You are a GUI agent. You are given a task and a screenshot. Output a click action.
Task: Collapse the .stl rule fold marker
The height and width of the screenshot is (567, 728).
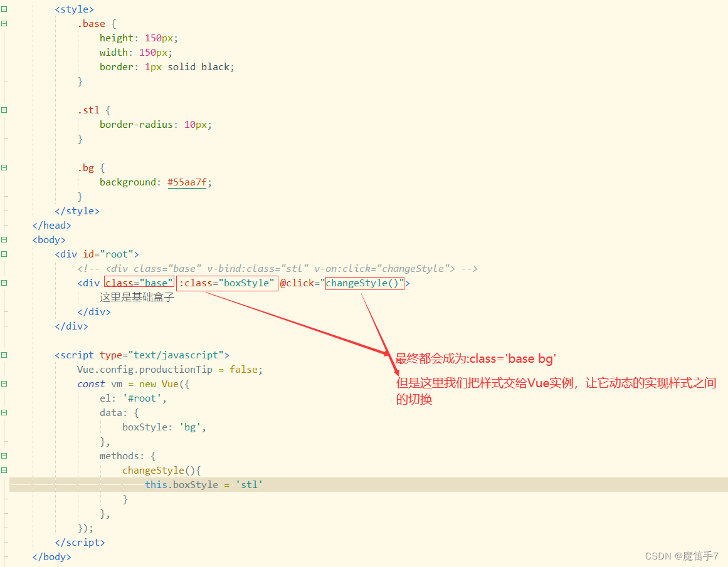point(4,110)
